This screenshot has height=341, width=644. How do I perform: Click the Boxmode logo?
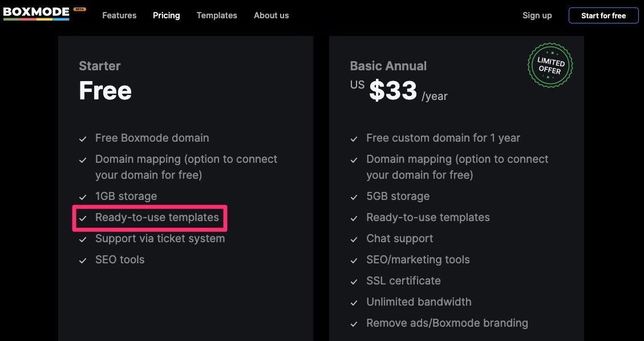pyautogui.click(x=36, y=14)
